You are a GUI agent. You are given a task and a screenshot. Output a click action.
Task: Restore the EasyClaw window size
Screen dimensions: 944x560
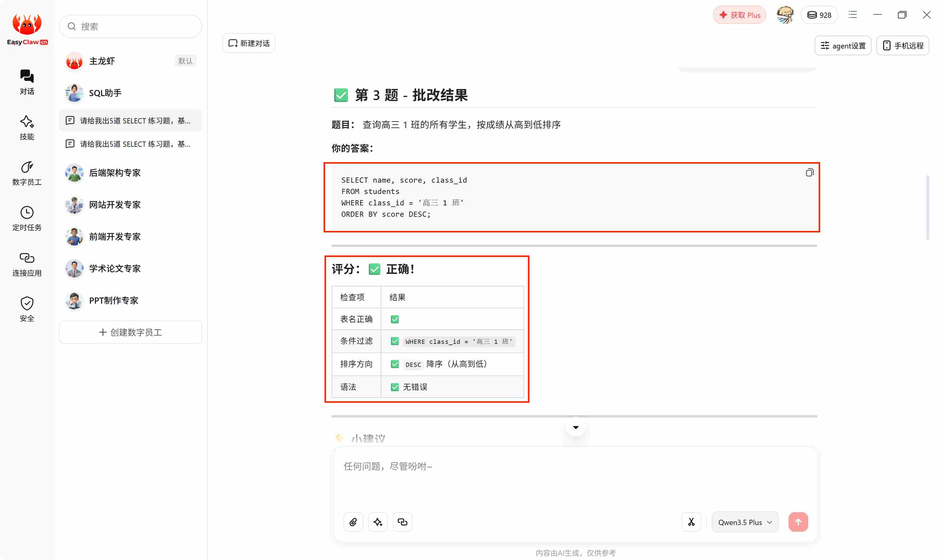[x=902, y=15]
